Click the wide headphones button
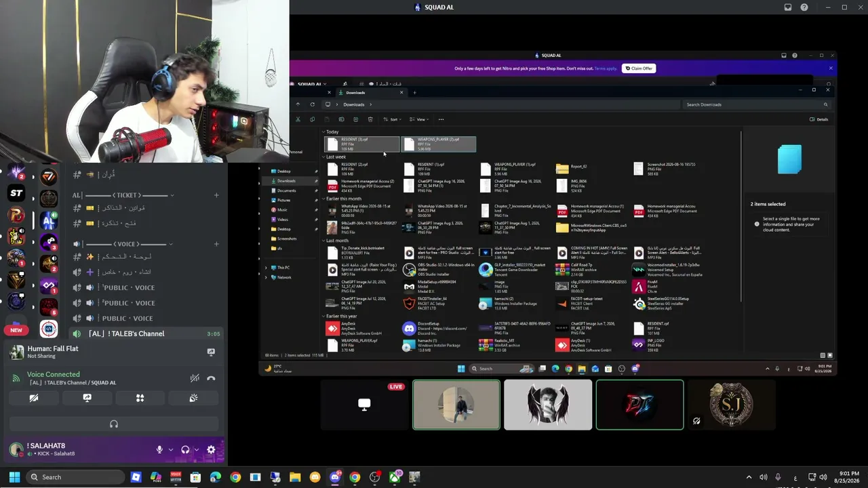This screenshot has width=868, height=488. tap(113, 424)
